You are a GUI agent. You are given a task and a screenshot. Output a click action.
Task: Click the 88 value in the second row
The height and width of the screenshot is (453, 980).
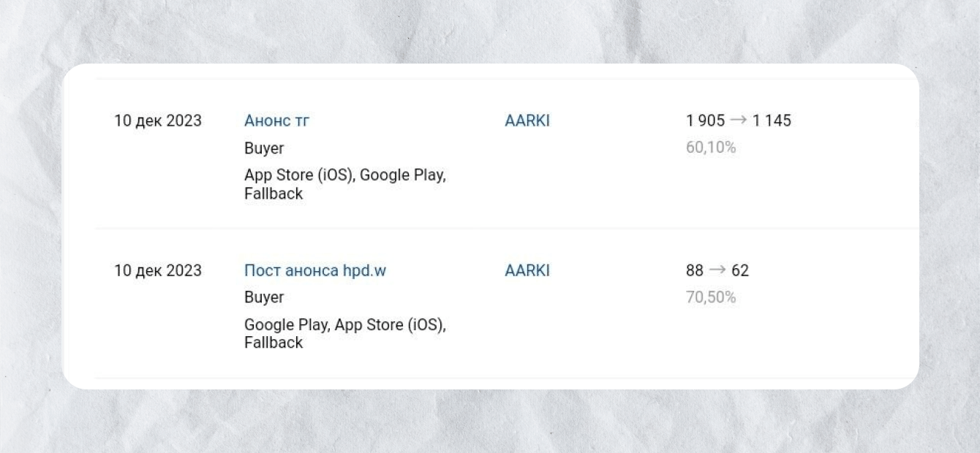pyautogui.click(x=694, y=271)
